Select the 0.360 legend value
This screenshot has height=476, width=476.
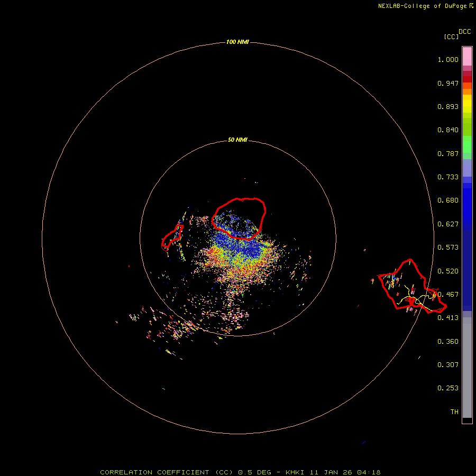[x=448, y=342]
